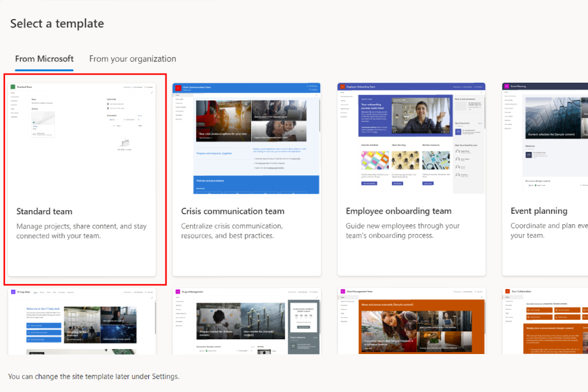Click the Retail Management Team logo icon
588x392 pixels.
pos(342,293)
